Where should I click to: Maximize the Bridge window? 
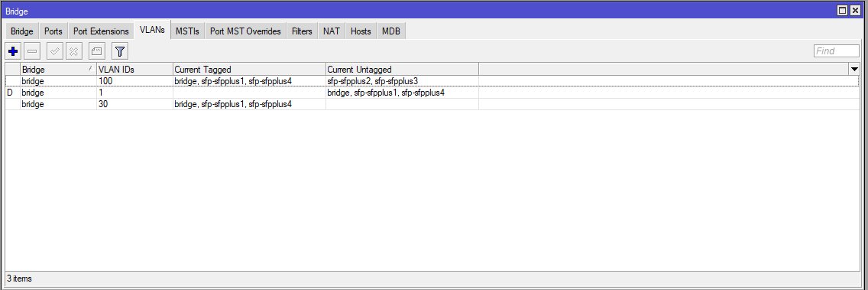point(843,11)
